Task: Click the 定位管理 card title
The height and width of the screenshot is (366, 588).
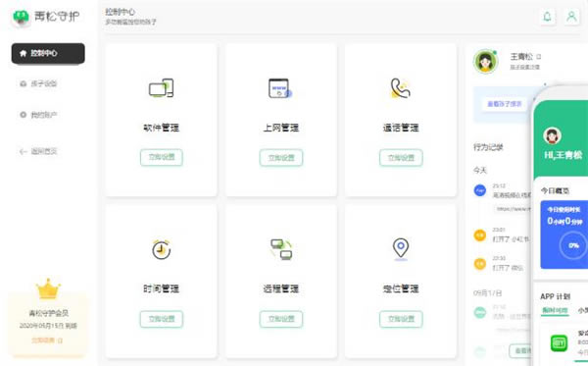Action: (401, 288)
